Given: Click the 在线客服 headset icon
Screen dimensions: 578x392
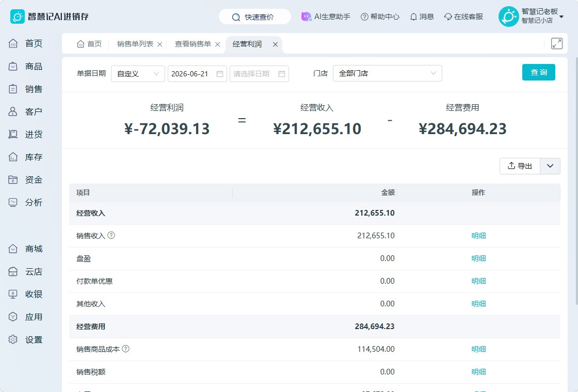Looking at the screenshot, I should 448,17.
